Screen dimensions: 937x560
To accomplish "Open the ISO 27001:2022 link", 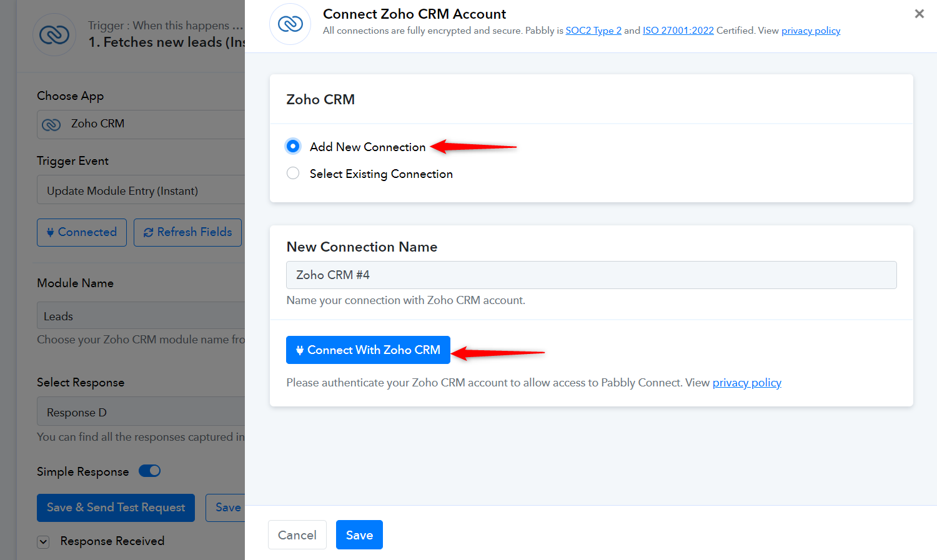I will [678, 31].
